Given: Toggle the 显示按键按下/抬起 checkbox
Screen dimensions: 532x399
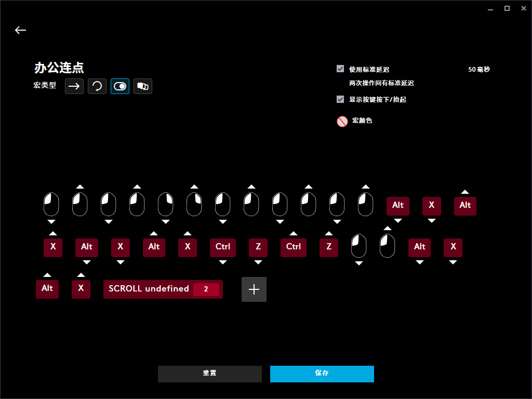Looking at the screenshot, I should (340, 99).
